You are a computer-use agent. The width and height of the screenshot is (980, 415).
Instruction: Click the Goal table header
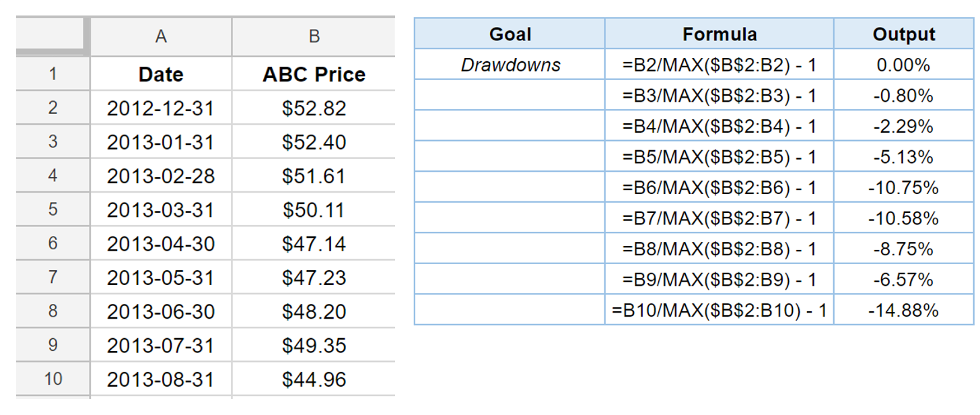point(510,34)
